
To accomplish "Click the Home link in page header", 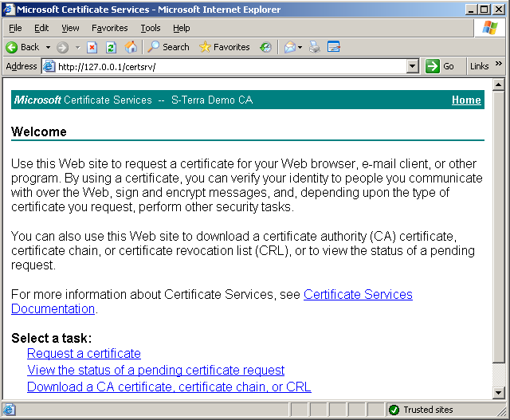I will (x=466, y=100).
